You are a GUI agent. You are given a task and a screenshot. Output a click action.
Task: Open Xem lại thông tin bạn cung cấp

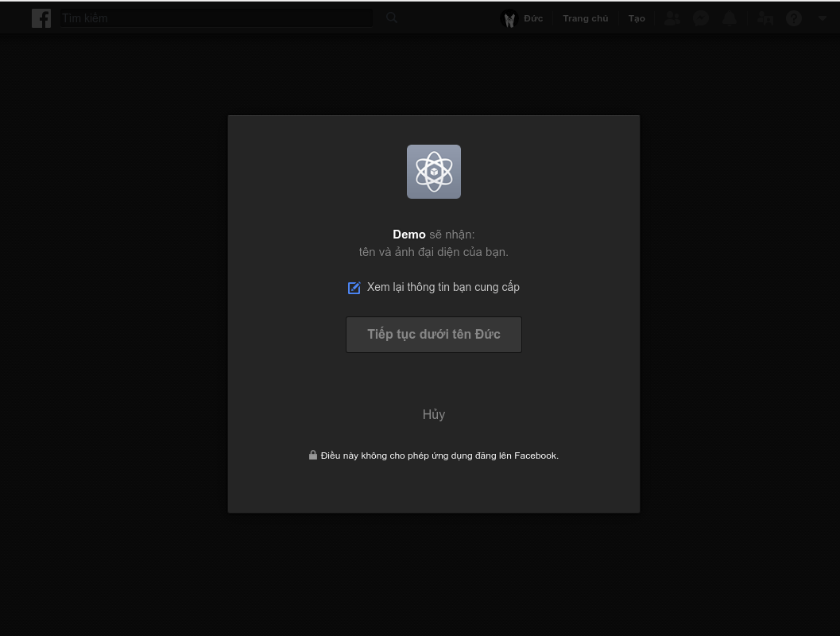point(443,287)
